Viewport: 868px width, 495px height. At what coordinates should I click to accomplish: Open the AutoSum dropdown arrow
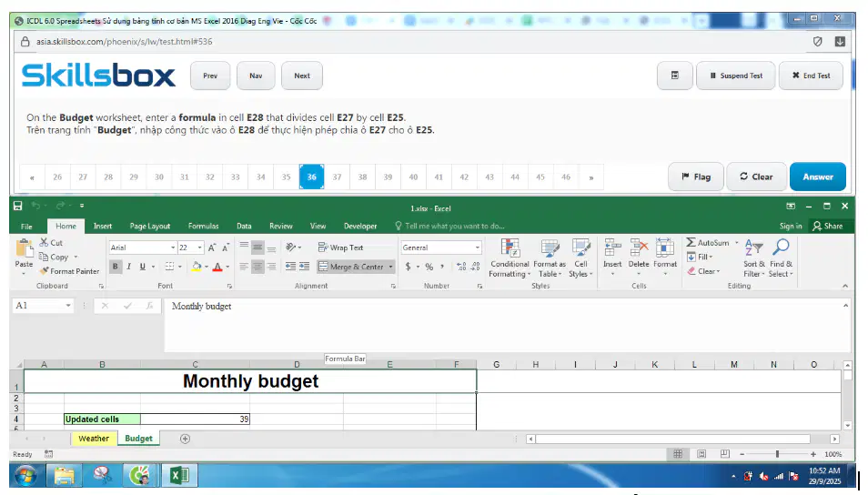[737, 243]
